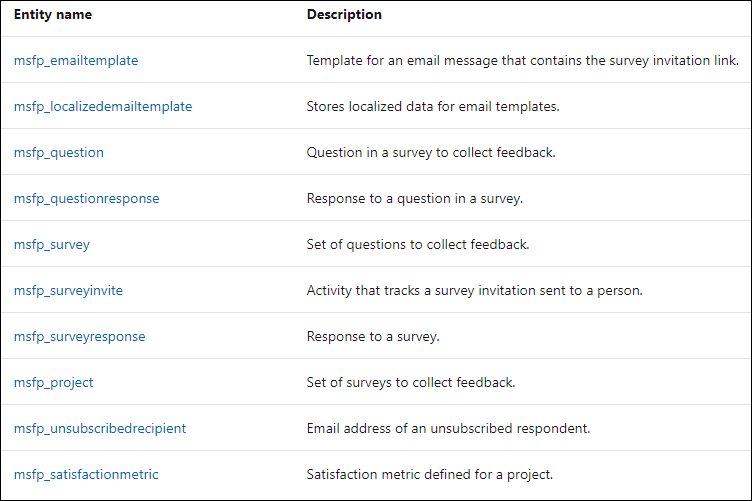Click 'Satisfaction metric defined for a project' text
This screenshot has height=501, width=752.
tap(430, 475)
